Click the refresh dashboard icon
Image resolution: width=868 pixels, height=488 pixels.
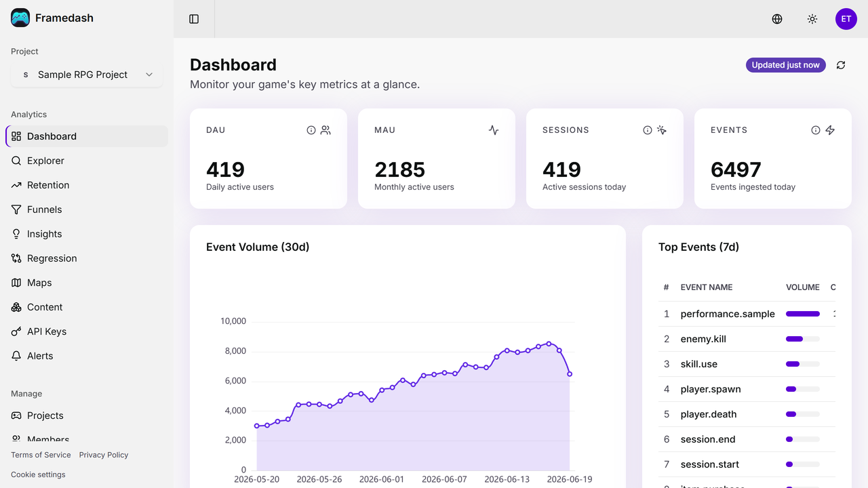coord(841,65)
